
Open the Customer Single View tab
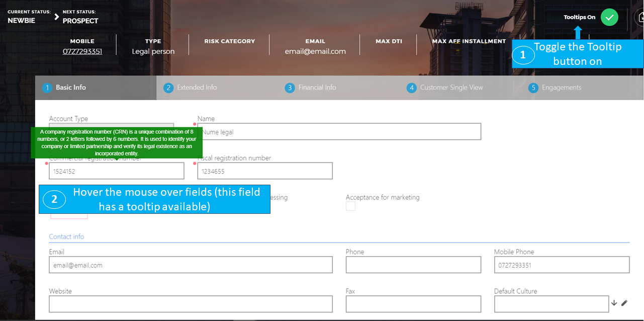point(451,88)
